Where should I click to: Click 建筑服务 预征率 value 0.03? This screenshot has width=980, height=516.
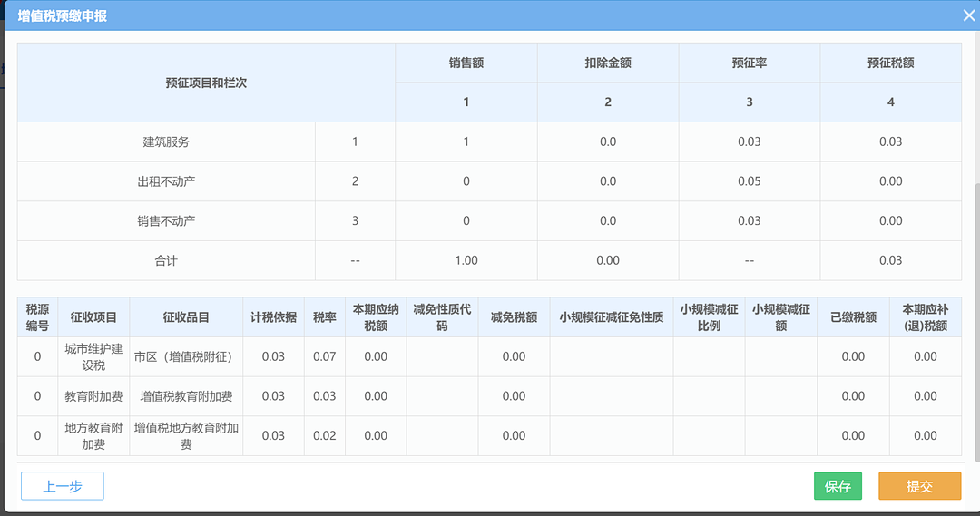(x=749, y=141)
